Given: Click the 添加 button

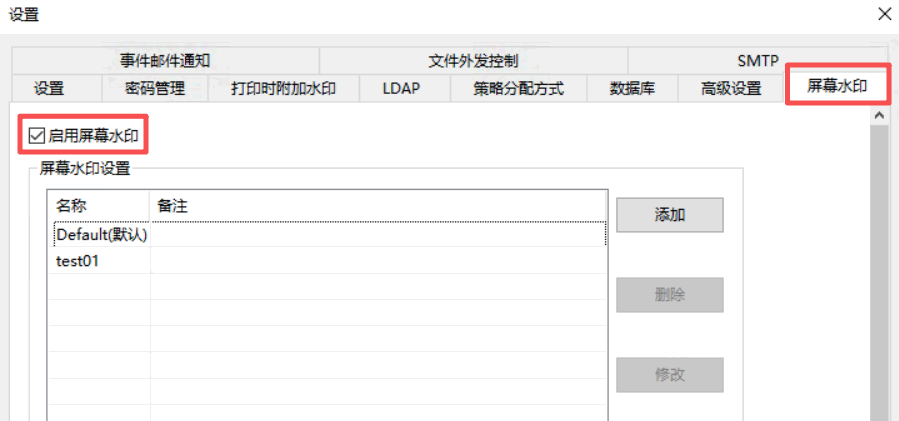Looking at the screenshot, I should (670, 215).
